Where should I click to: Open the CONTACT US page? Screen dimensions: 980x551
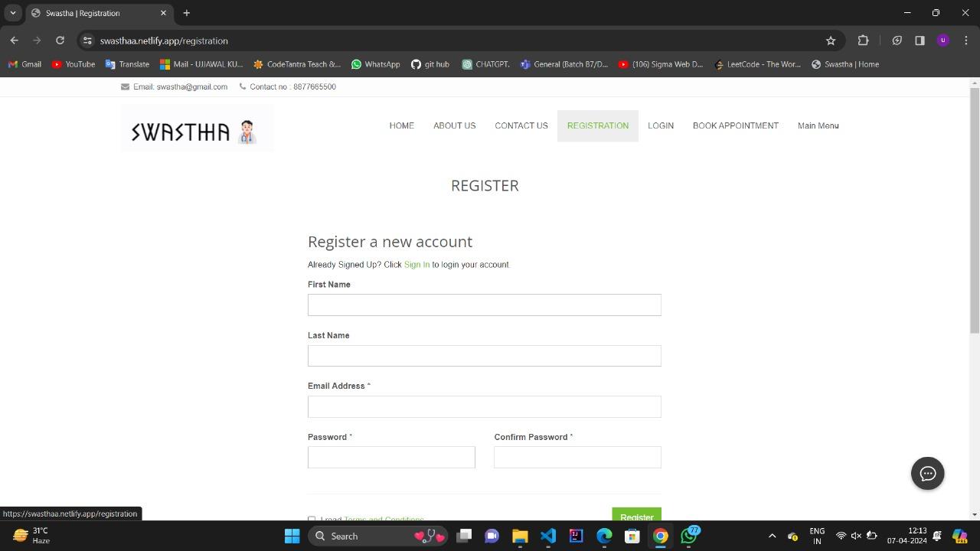tap(521, 126)
